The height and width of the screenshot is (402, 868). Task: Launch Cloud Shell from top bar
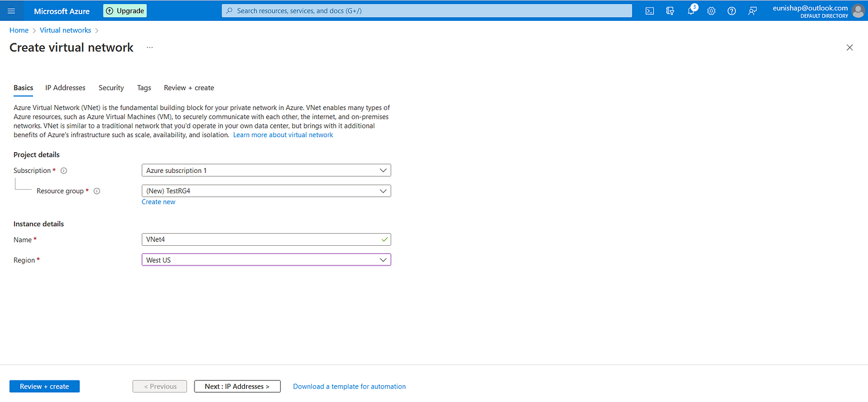pos(650,11)
